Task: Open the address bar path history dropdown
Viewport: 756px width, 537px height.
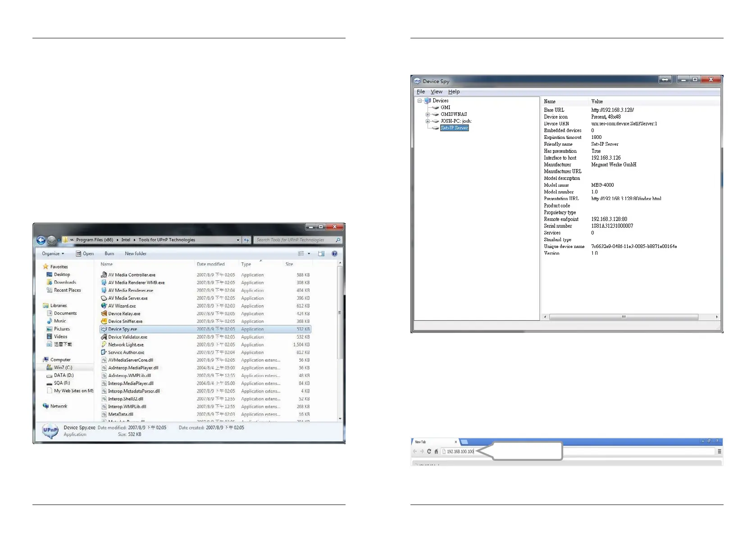Action: tap(238, 240)
